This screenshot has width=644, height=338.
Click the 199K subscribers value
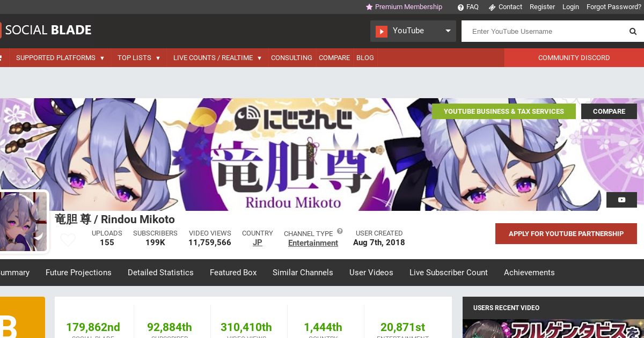(x=155, y=243)
